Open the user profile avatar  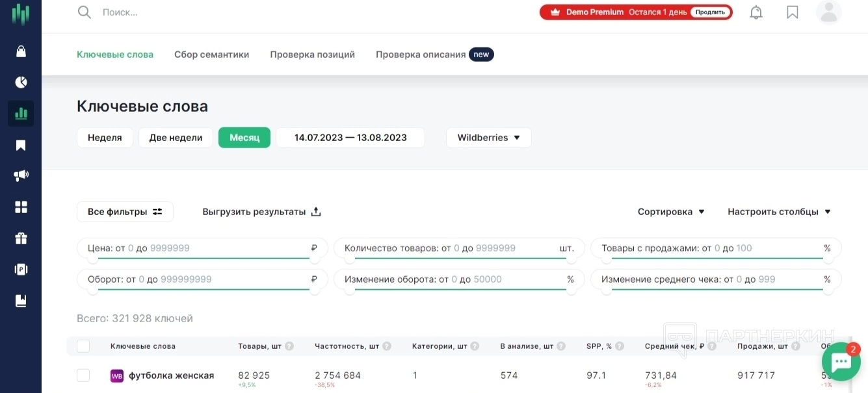[829, 12]
